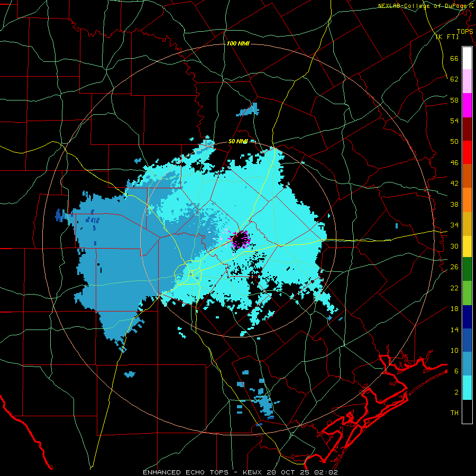Pick the bright red legend swatch
This screenshot has height=476, width=476.
pos(467,152)
